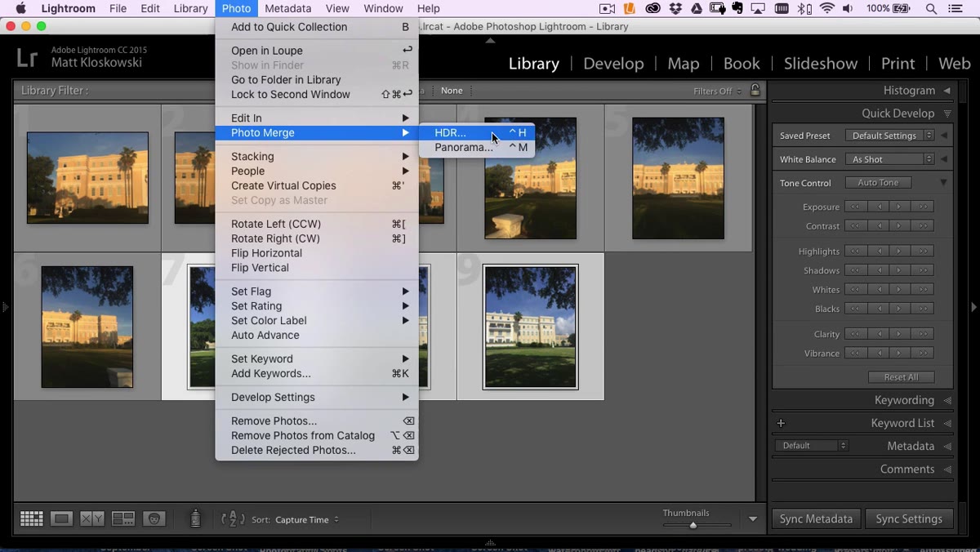Click the Sync Metadata button
Viewport: 980px width, 552px height.
tap(816, 519)
